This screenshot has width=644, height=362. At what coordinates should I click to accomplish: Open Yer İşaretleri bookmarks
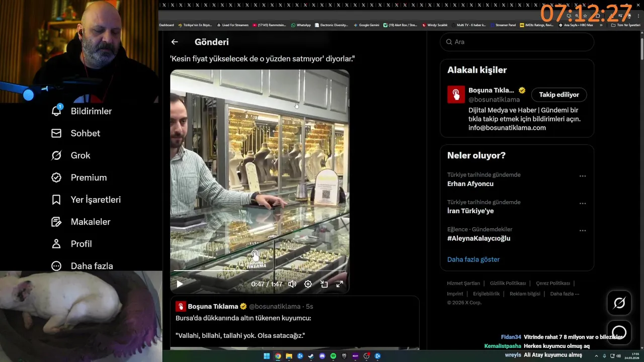coord(86,200)
